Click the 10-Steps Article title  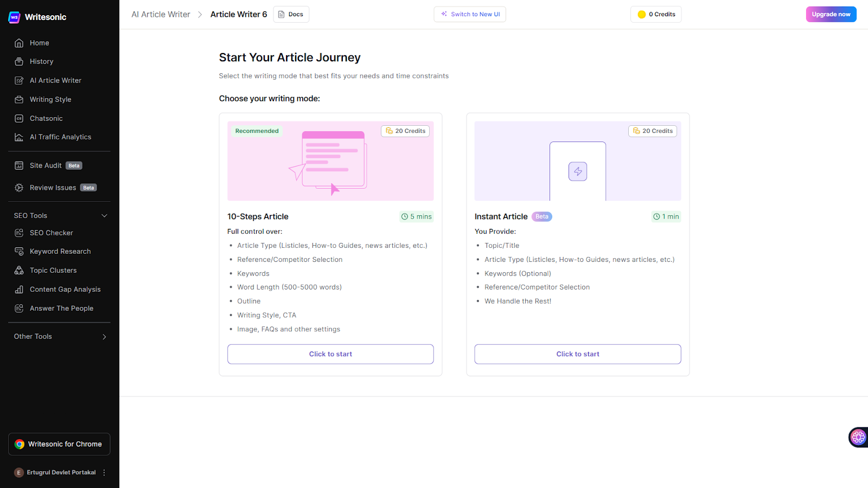tap(258, 217)
